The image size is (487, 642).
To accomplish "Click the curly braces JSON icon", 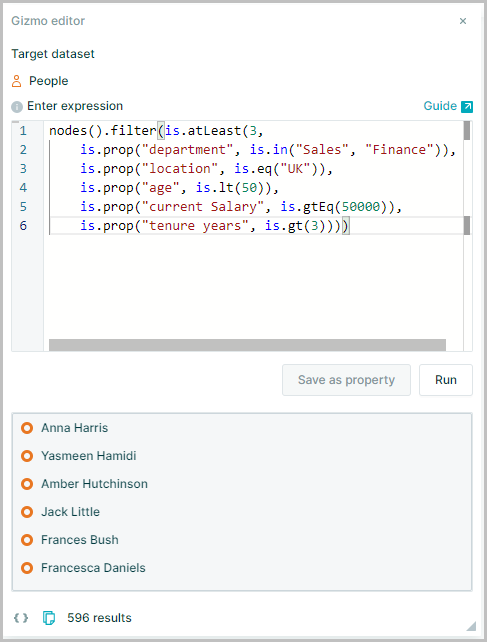I will tap(21, 617).
